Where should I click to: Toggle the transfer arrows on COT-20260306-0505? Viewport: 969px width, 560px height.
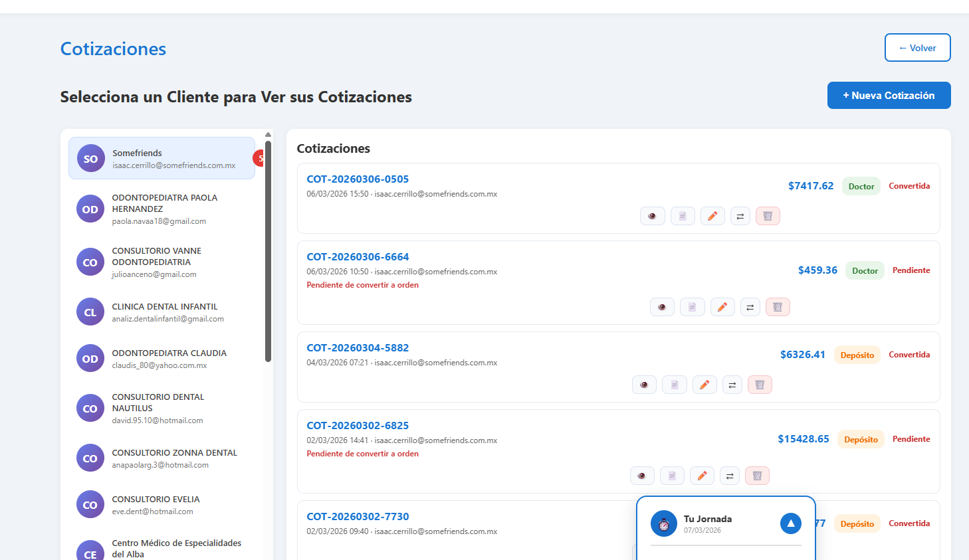pyautogui.click(x=740, y=215)
